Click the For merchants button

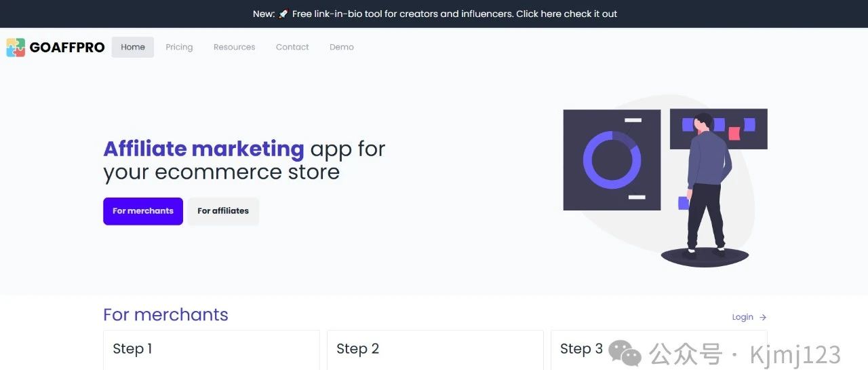[143, 211]
